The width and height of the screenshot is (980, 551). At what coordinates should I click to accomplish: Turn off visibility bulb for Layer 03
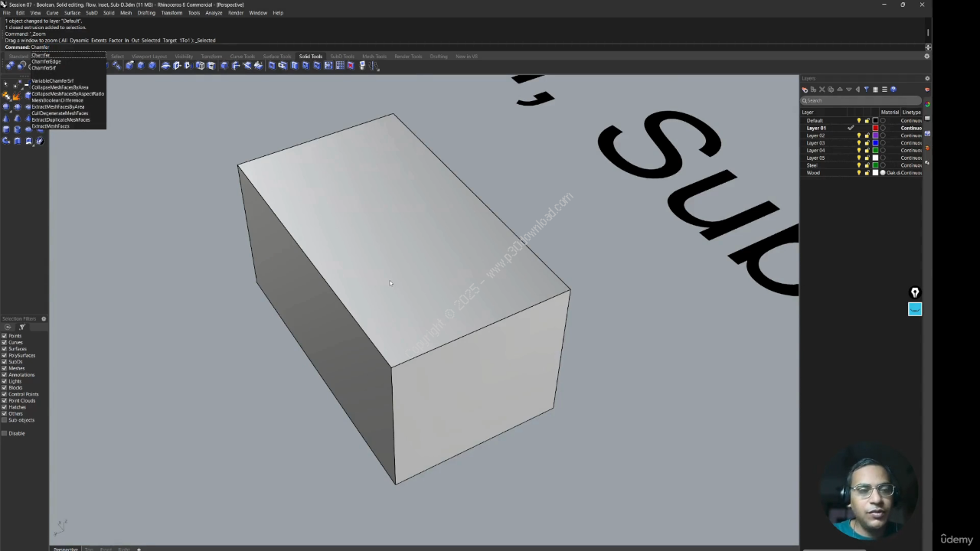[x=858, y=143]
